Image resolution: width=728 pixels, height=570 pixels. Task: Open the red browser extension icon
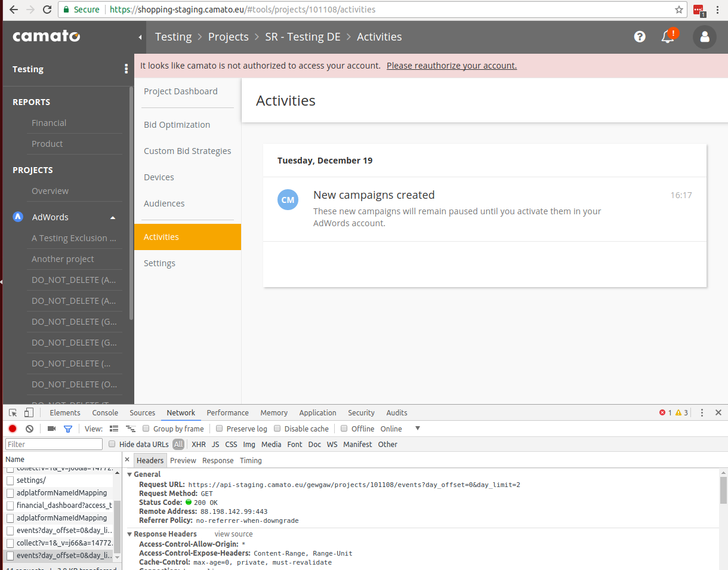699,10
